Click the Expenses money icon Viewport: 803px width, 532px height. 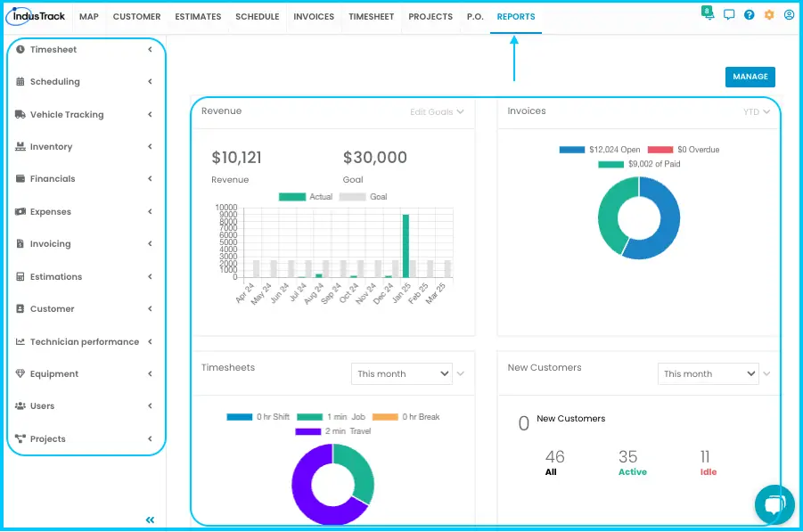click(20, 211)
